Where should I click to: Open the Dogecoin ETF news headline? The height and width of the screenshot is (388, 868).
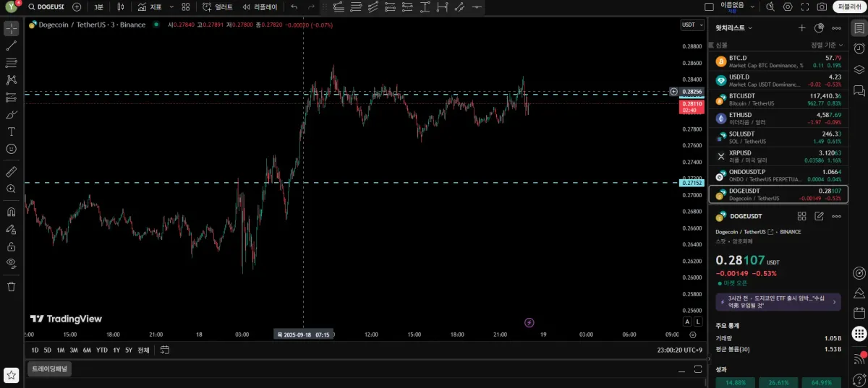click(x=778, y=302)
